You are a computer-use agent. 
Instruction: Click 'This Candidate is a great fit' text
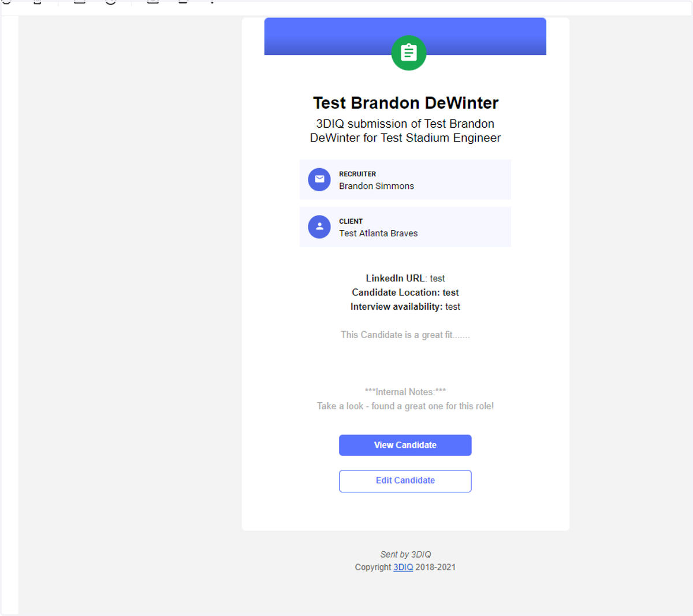405,335
